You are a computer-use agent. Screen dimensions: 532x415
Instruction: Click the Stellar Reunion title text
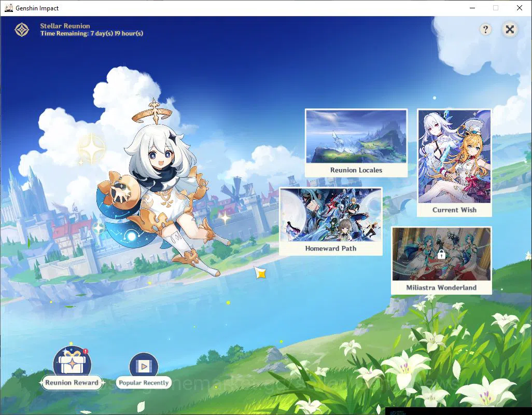point(65,26)
